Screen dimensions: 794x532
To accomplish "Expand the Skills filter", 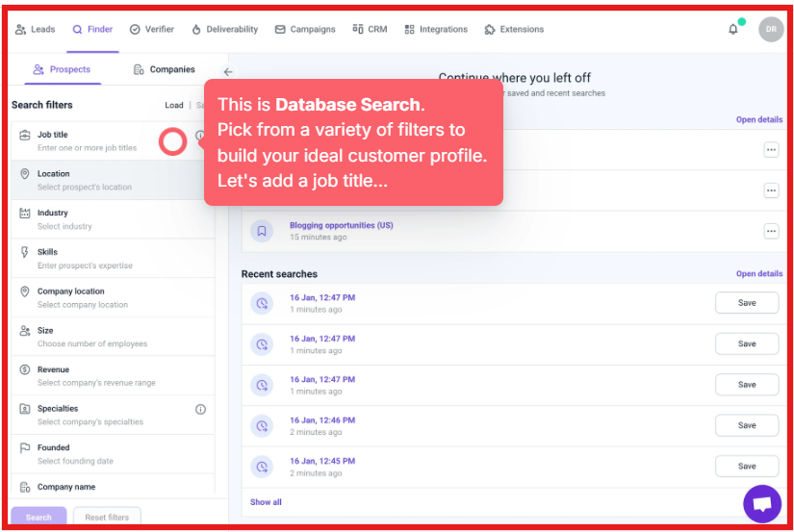I will pyautogui.click(x=113, y=258).
